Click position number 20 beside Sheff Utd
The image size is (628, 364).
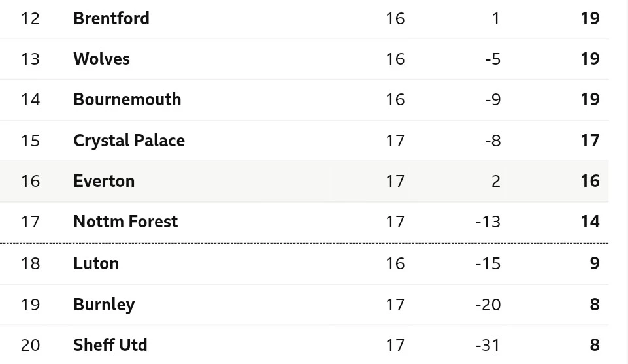30,345
